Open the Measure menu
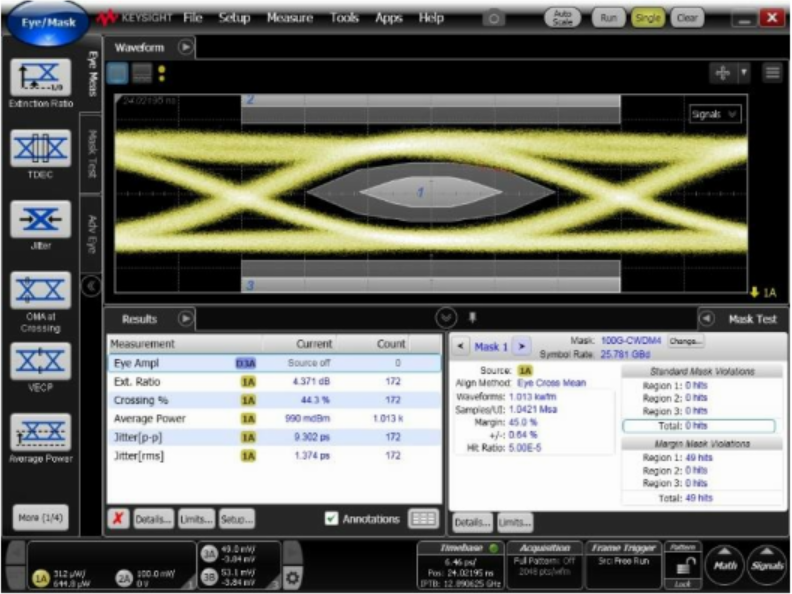Screen dimensions: 792x594 289,18
